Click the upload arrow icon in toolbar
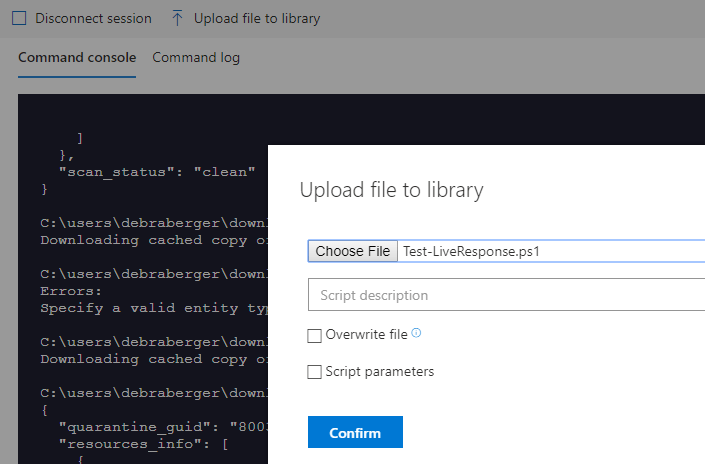This screenshot has height=464, width=705. (x=177, y=18)
